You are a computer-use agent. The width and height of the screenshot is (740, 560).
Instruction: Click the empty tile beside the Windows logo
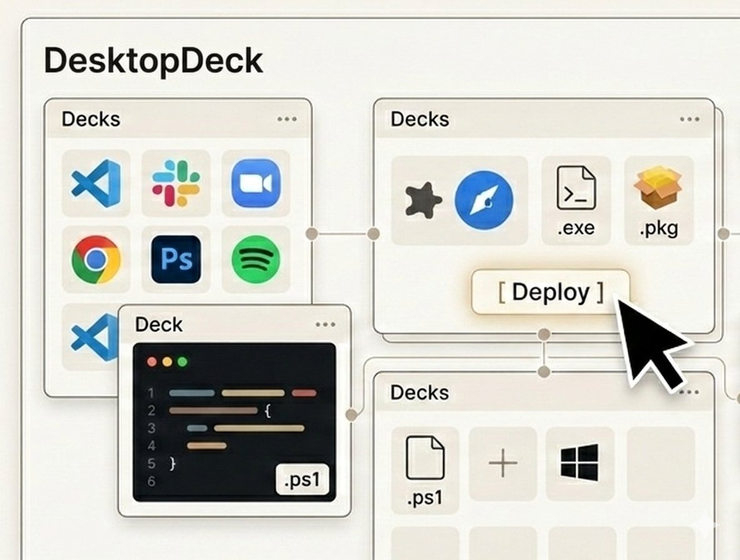[x=661, y=464]
